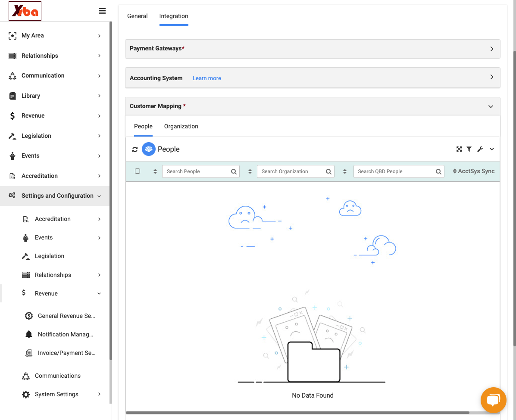
Task: Focus the Search People input field
Action: (201, 172)
